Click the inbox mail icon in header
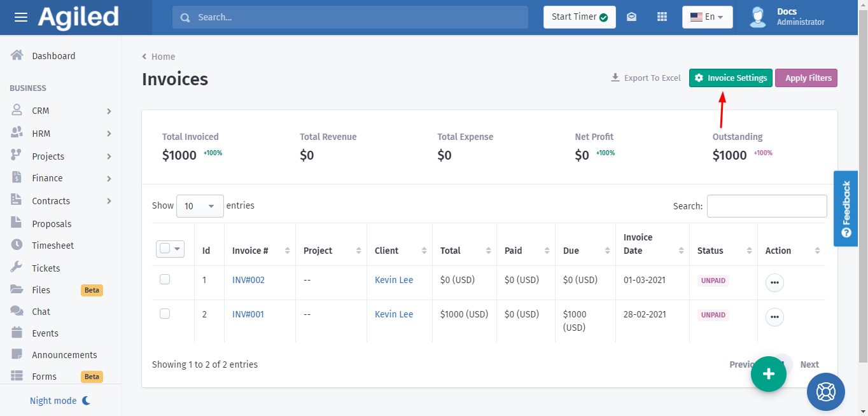Screen dimensions: 868x416 click(631, 17)
